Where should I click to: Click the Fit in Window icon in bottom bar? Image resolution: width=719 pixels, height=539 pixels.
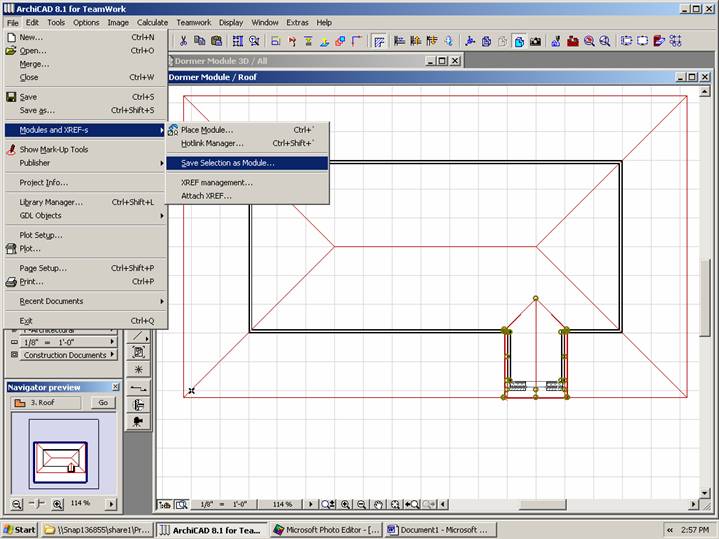(x=395, y=505)
